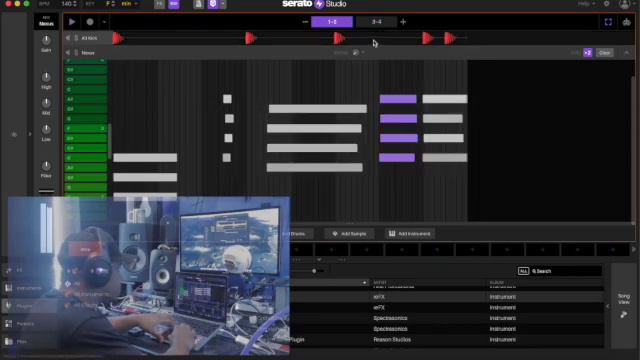The image size is (640, 360).
Task: Click the library Search field
Action: click(566, 271)
